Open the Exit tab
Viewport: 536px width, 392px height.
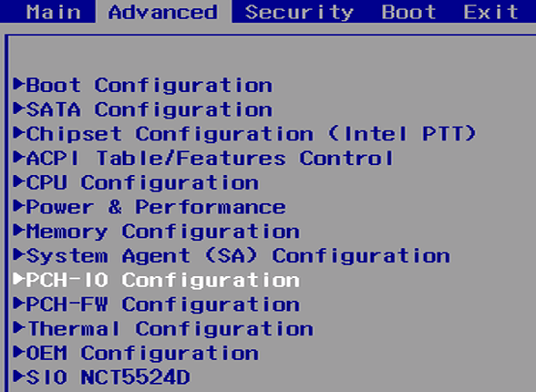[490, 12]
